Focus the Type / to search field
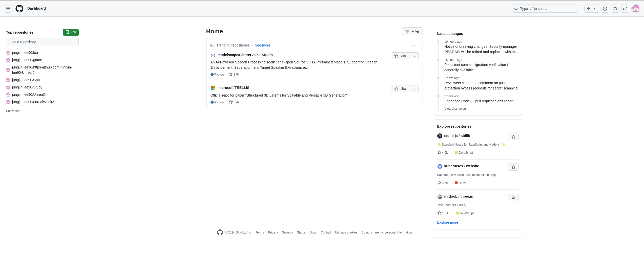644x257 pixels. click(545, 9)
